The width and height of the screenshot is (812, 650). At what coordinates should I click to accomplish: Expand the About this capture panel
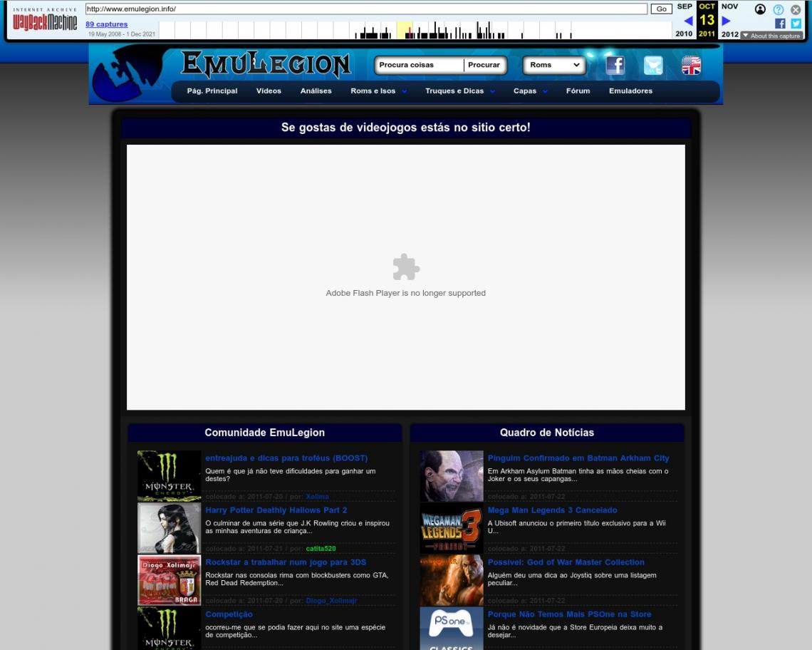[x=771, y=36]
